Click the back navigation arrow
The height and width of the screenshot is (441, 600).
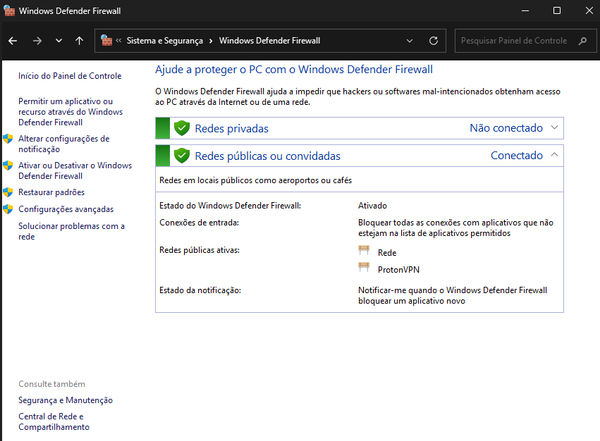click(x=13, y=41)
